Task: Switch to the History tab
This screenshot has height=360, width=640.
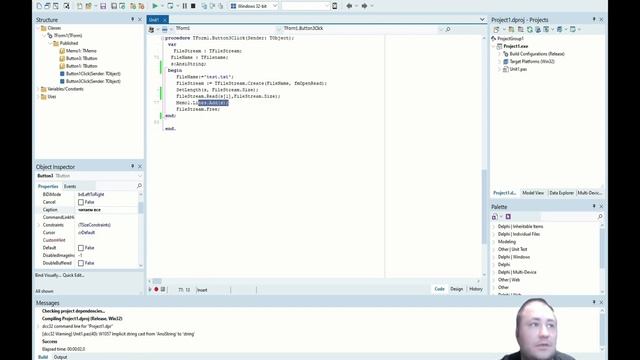Action: coord(476,289)
